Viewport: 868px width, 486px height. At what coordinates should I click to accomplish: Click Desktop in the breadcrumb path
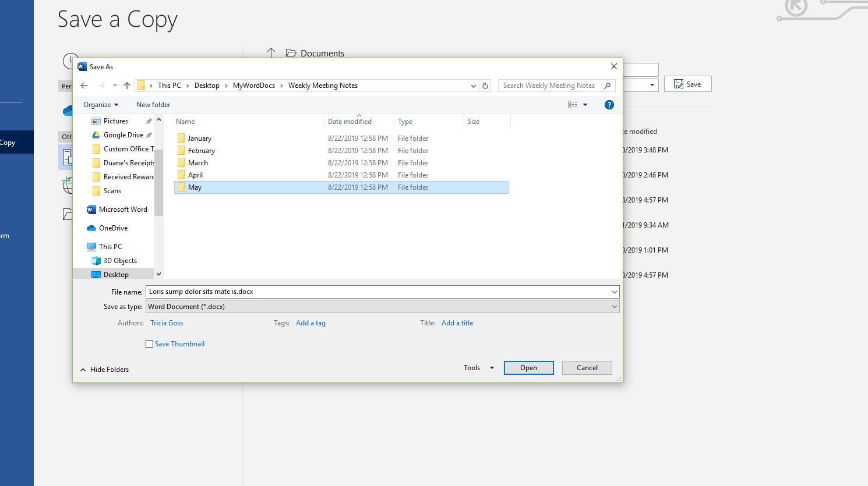pos(207,86)
